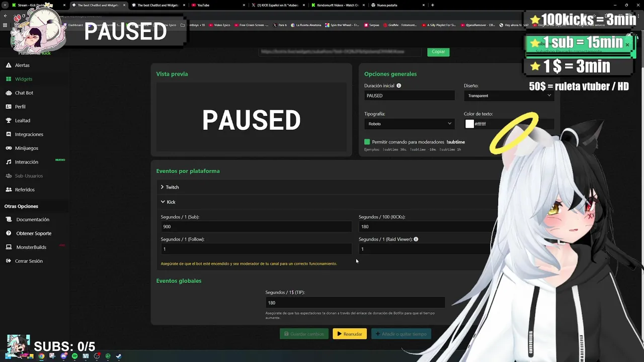Click the PAUSED preview in Vista previa
The image size is (644, 362).
(251, 121)
